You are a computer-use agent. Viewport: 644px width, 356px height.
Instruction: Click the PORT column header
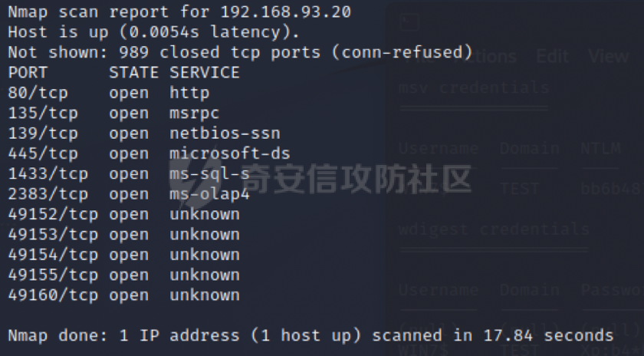click(28, 73)
